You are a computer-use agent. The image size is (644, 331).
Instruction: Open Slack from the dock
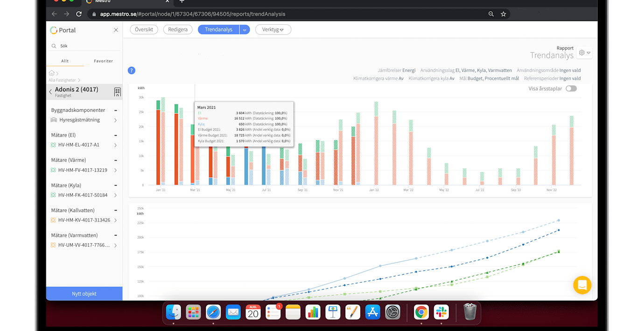(441, 312)
